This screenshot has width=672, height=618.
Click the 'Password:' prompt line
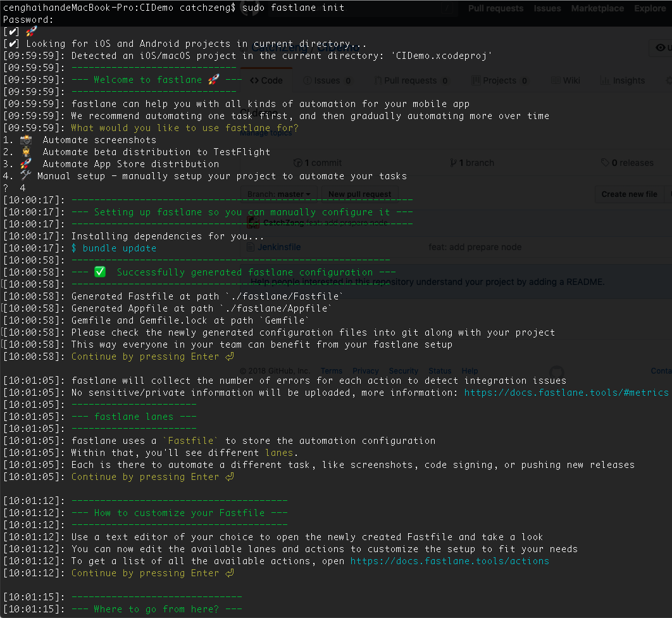pyautogui.click(x=28, y=20)
